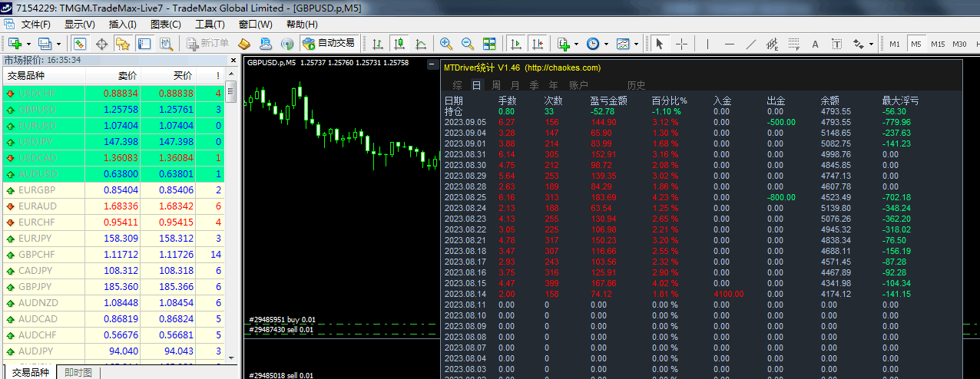
Task: Switch chart to candlestick style
Action: pyautogui.click(x=399, y=44)
